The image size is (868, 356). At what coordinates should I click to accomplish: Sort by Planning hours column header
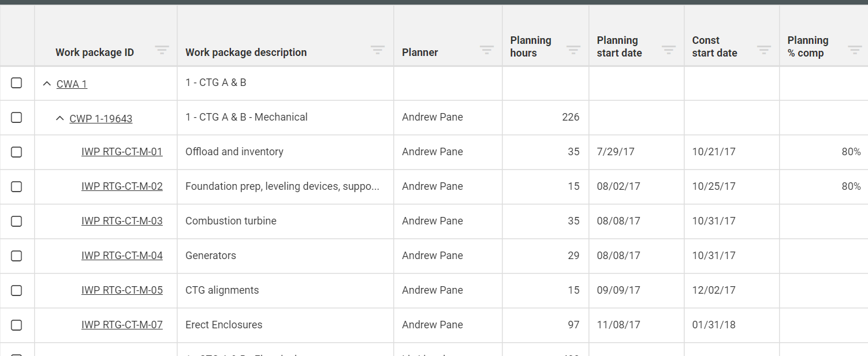(531, 47)
